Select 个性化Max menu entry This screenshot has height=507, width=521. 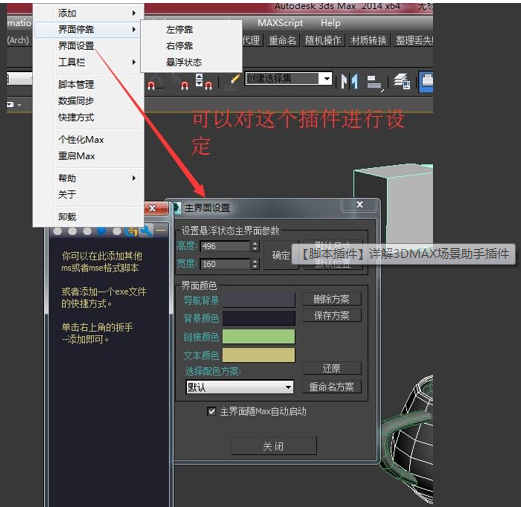tap(81, 139)
